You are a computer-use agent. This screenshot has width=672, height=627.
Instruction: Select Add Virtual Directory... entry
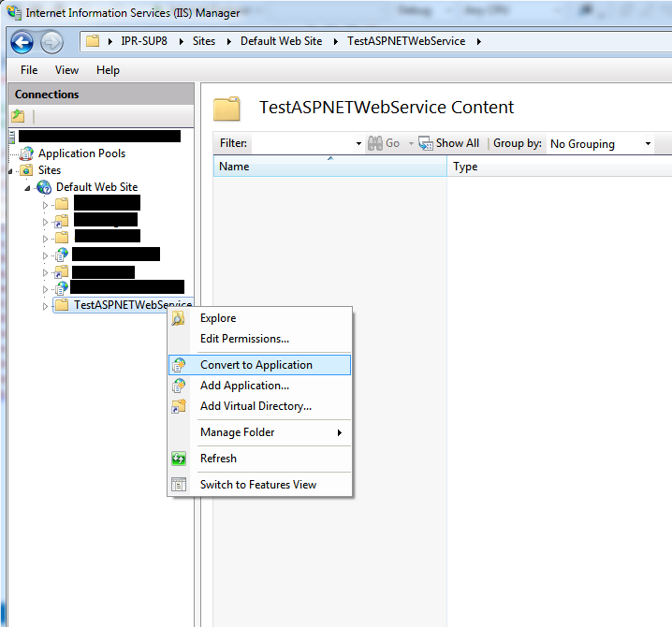(259, 406)
